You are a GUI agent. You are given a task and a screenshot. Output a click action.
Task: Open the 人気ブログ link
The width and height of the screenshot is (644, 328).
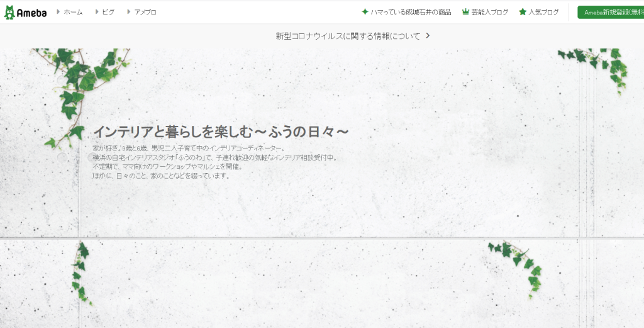tap(543, 12)
